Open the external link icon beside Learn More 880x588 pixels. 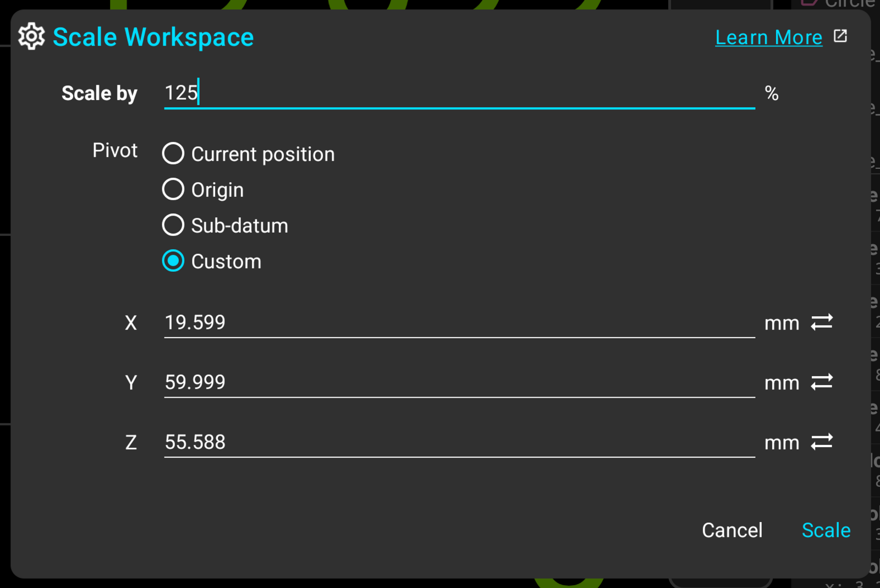point(840,36)
